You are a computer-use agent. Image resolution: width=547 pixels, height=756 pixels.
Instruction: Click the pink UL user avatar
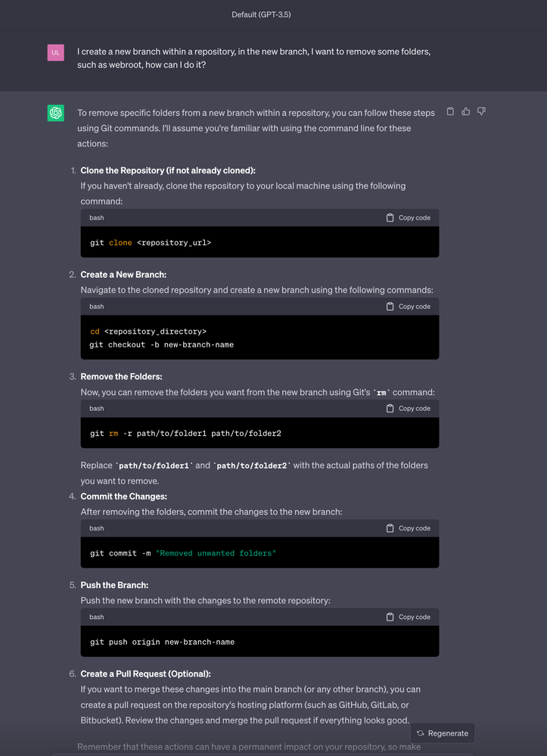point(55,52)
